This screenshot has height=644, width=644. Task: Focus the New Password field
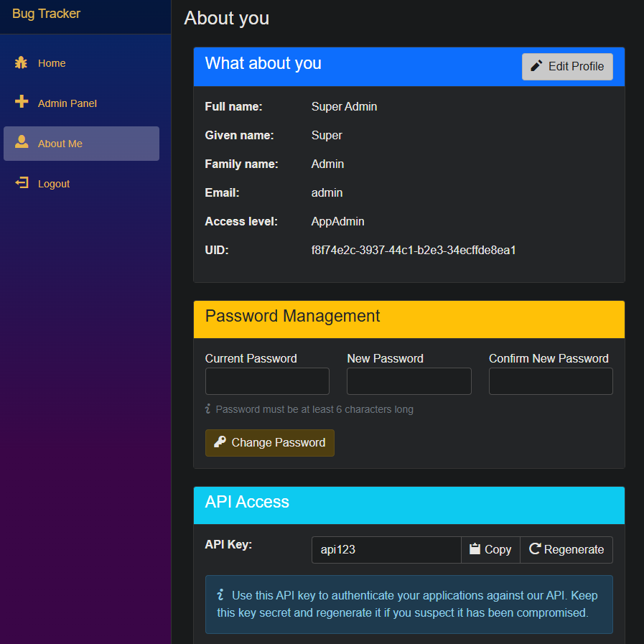(409, 381)
